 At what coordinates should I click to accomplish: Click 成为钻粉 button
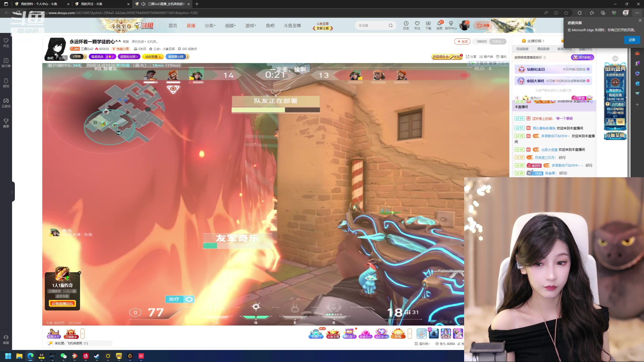582,57
